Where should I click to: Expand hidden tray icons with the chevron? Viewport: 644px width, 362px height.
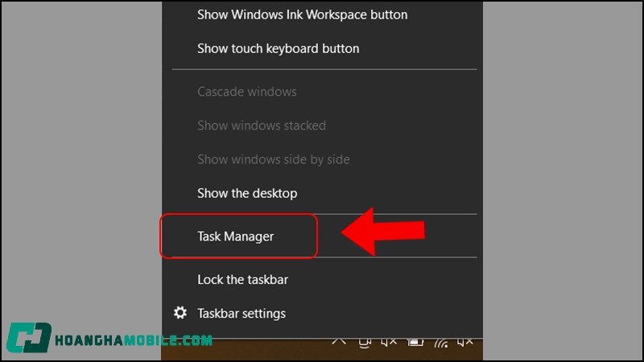[x=339, y=342]
